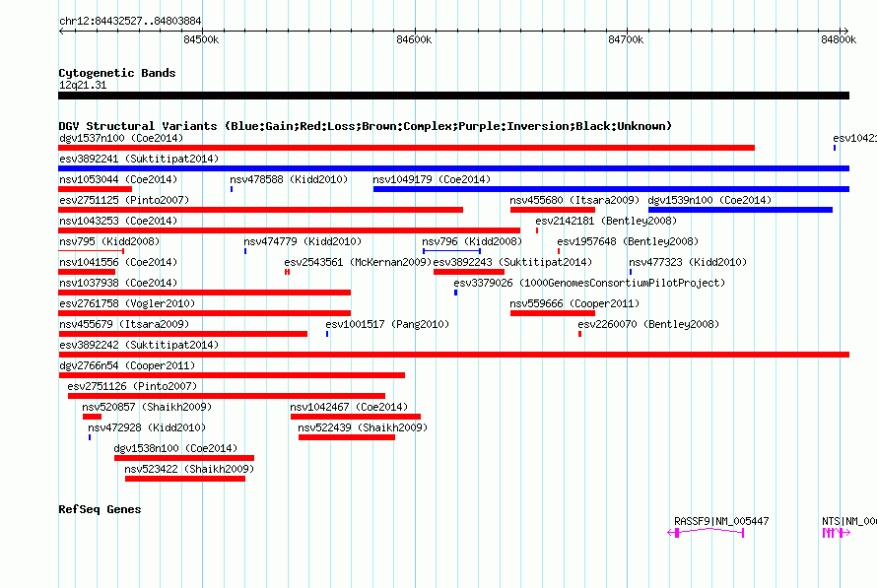The height and width of the screenshot is (588, 877).
Task: Select the red nsv523422 loss bar
Action: pos(185,479)
